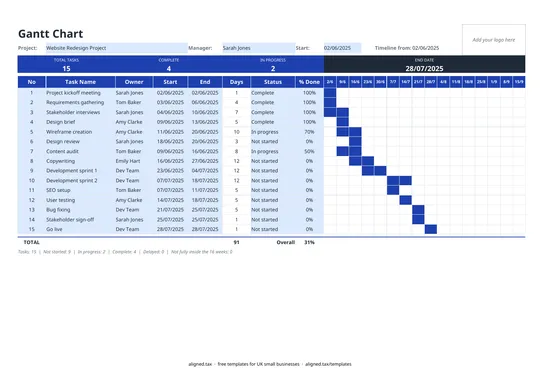Click the '% Done' column header
Viewport: 540px width, 382px height.
[309, 82]
